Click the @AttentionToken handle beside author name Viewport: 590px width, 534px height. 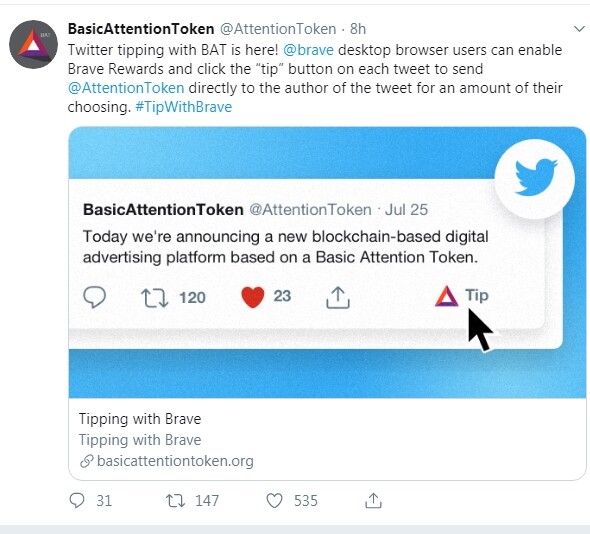point(278,29)
